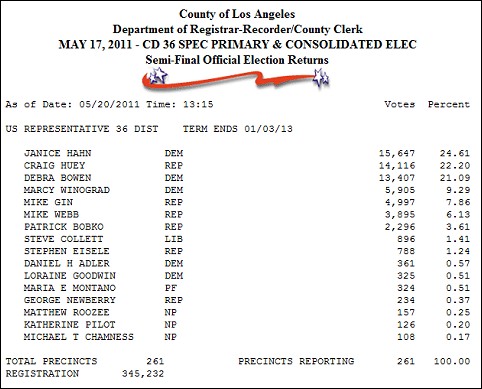
Task: Select candidate name CRAIG HUEY
Action: click(x=54, y=166)
